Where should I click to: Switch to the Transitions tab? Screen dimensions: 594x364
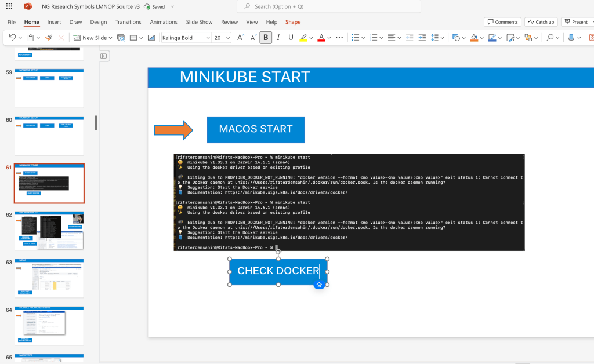pos(128,22)
